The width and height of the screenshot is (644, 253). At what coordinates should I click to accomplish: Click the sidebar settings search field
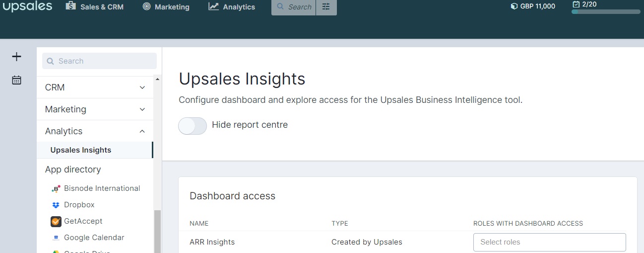(x=99, y=61)
